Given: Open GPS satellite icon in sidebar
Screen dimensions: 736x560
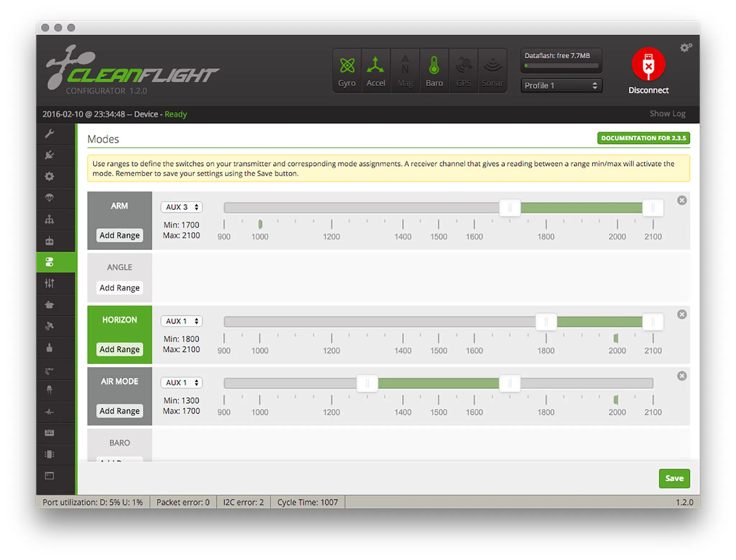Looking at the screenshot, I should pyautogui.click(x=50, y=326).
